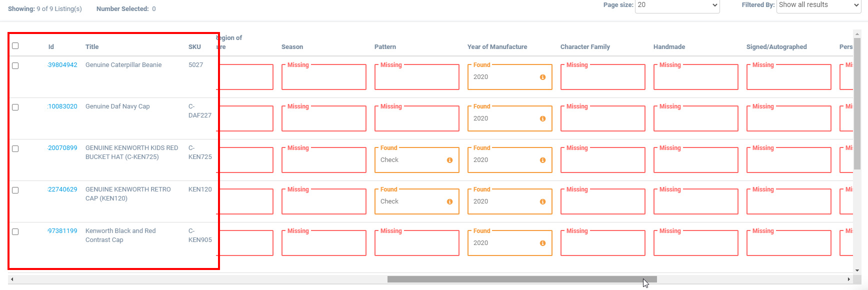Screen dimensions: 868x290
Task: Click Year of Manufacture info icon for Kenworth Retro Cap
Action: 542,201
